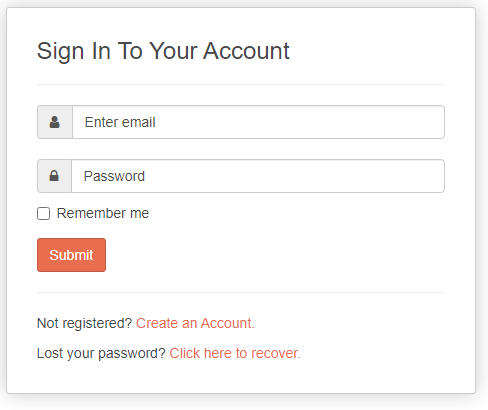Click the padlock icon beside Password
The width and height of the screenshot is (488, 410).
54,176
